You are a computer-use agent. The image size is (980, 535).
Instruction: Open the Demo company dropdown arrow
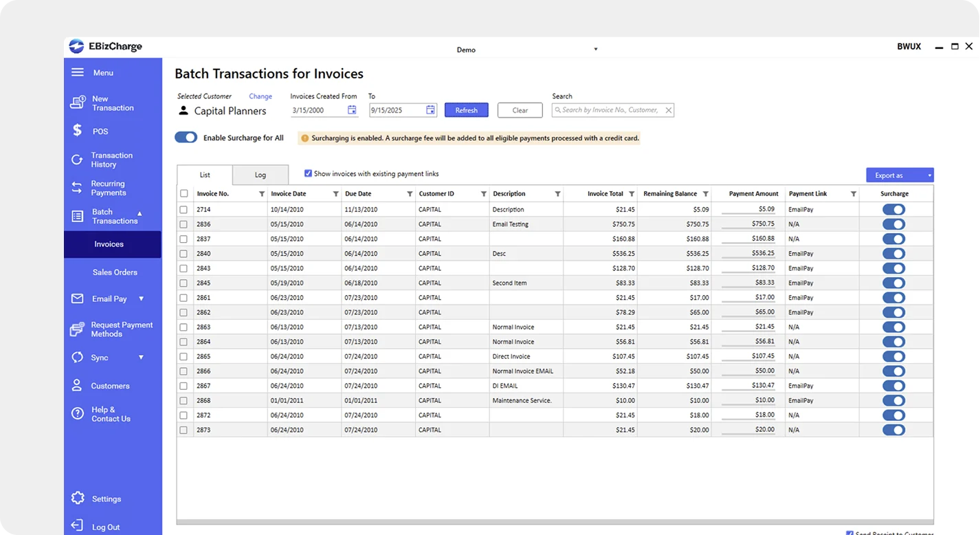596,50
